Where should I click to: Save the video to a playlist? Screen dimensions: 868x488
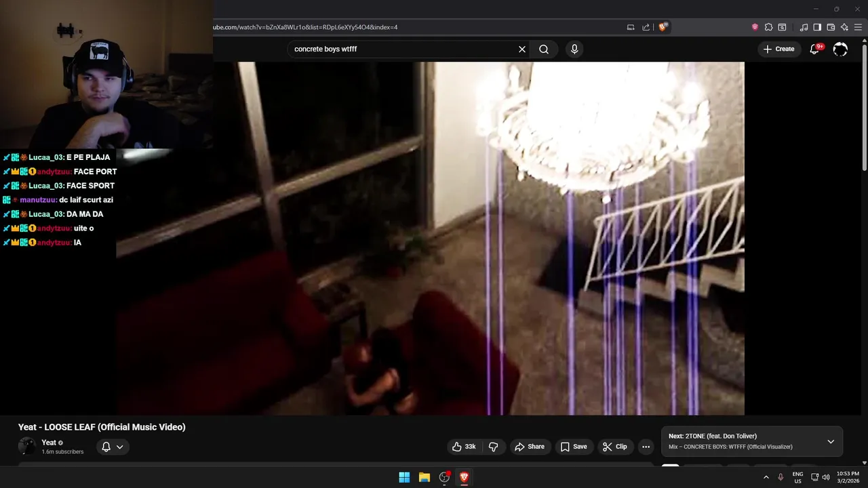point(574,447)
